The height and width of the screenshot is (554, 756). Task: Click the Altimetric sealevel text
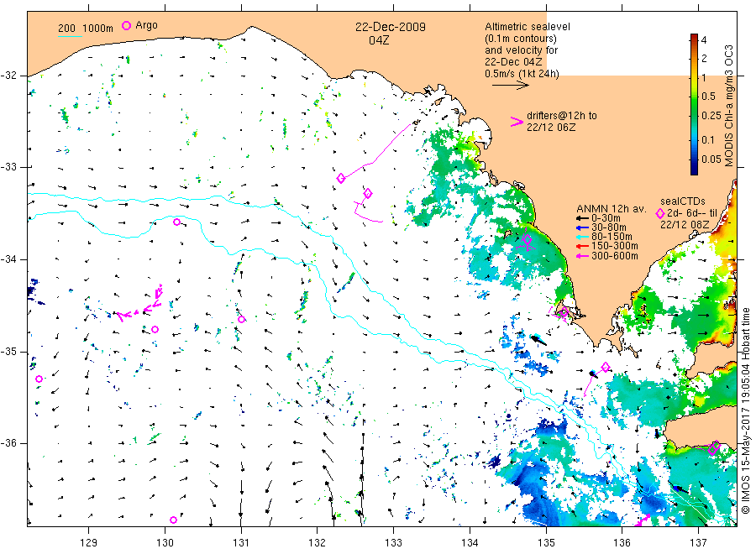click(x=528, y=27)
